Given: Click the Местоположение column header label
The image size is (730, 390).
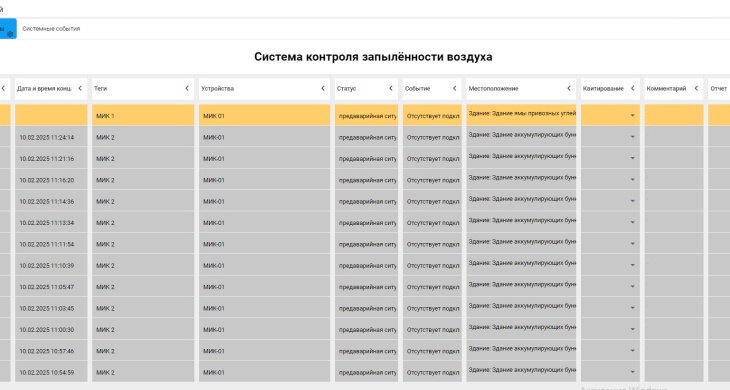Looking at the screenshot, I should tap(493, 88).
